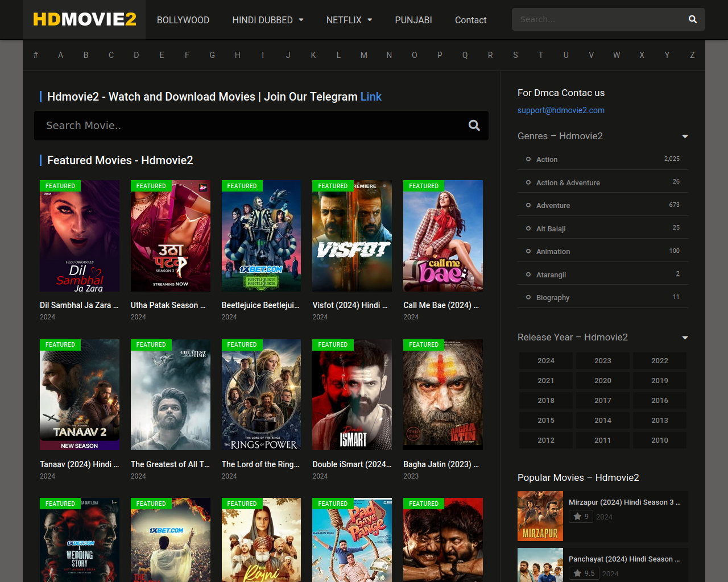Open Rings of Power poster

[261, 395]
